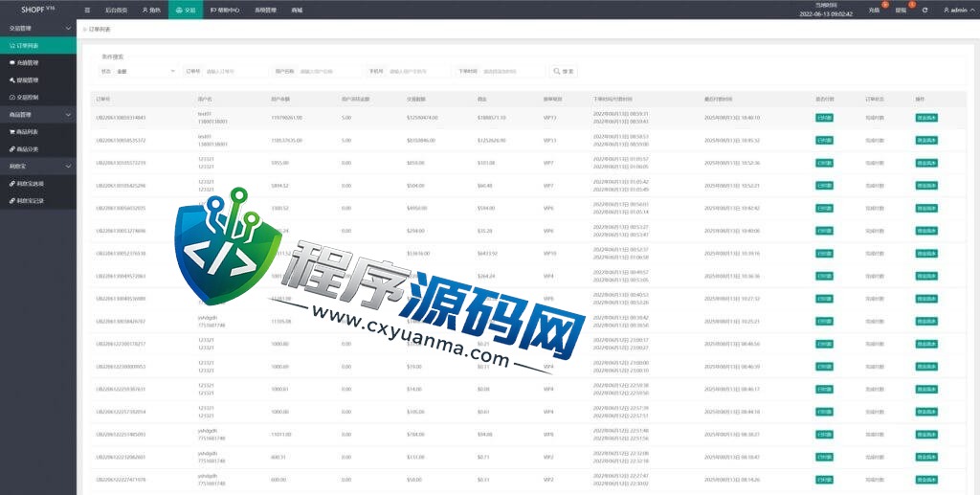Expand the admin user dropdown
980x495 pixels.
click(x=959, y=11)
